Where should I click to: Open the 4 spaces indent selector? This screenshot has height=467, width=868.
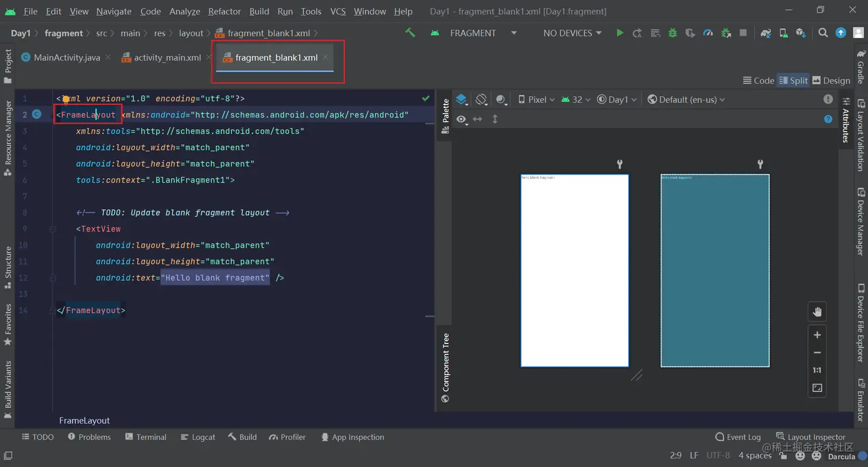point(754,456)
